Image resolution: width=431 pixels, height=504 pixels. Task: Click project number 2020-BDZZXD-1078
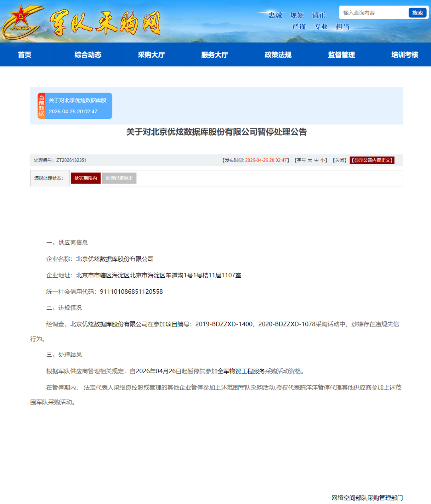287,324
